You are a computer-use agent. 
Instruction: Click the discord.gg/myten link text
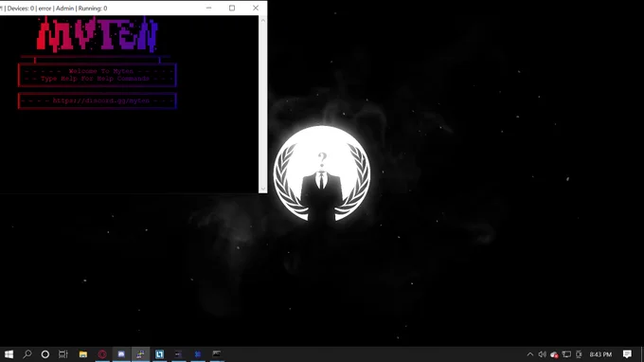tap(101, 100)
